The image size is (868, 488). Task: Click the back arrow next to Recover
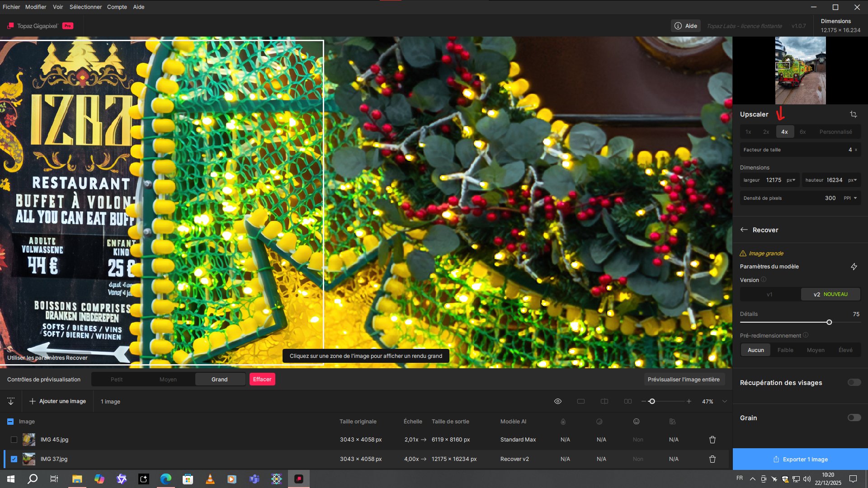tap(745, 230)
